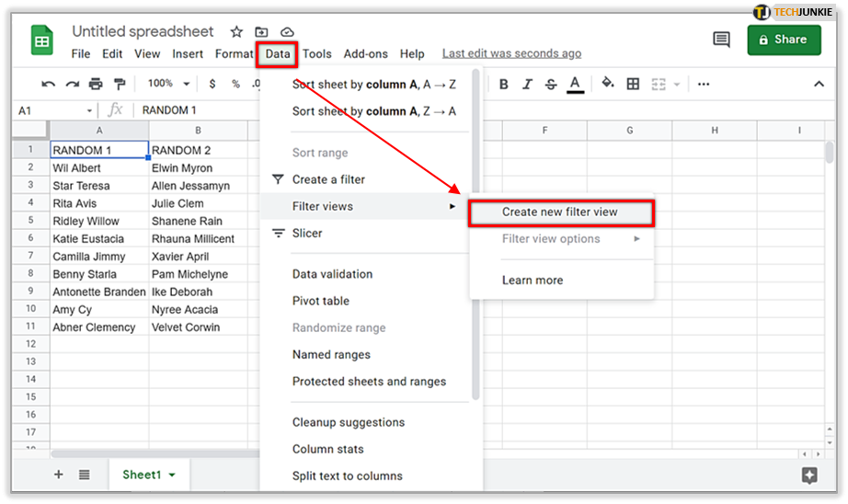The width and height of the screenshot is (848, 504).
Task: Click the green Share button
Action: tap(784, 40)
